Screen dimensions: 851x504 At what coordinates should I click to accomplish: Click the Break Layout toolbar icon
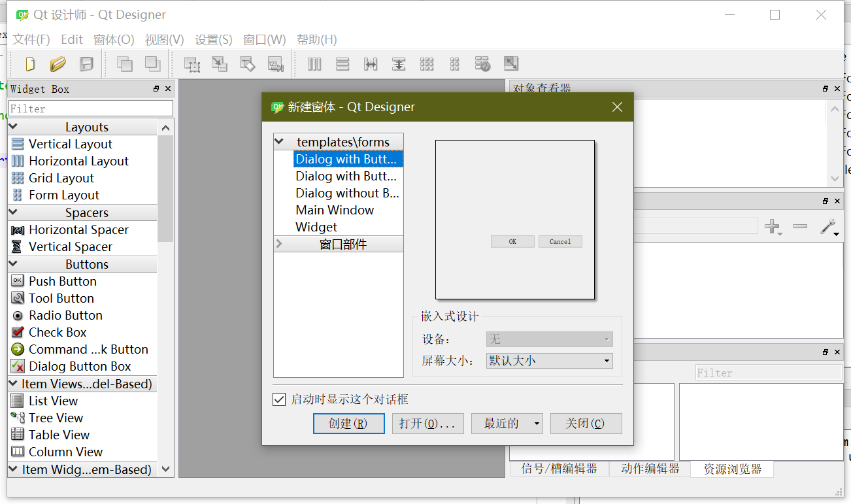click(x=482, y=63)
